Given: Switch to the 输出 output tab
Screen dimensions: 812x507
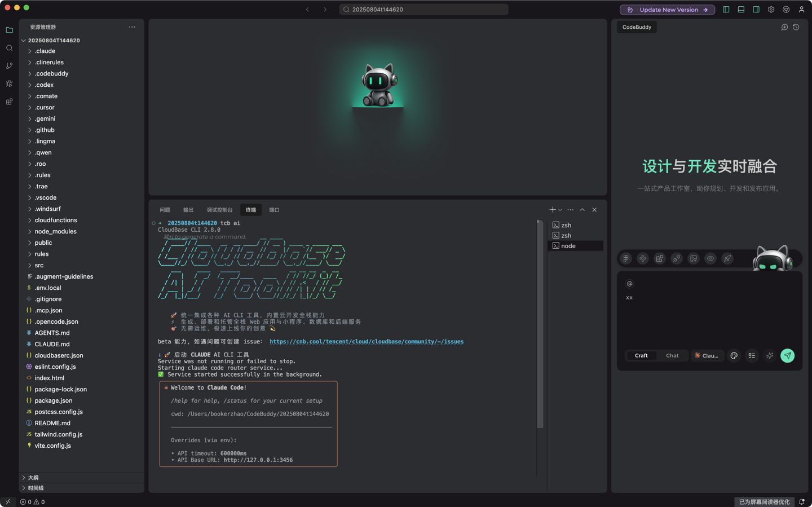Looking at the screenshot, I should 188,210.
